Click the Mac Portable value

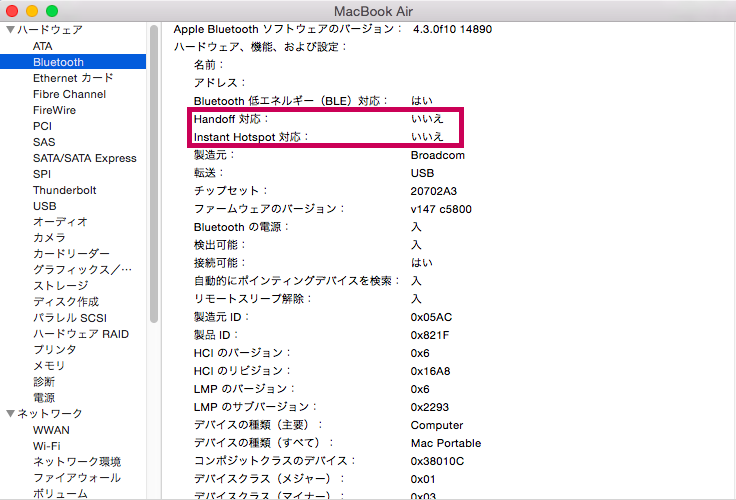[446, 443]
